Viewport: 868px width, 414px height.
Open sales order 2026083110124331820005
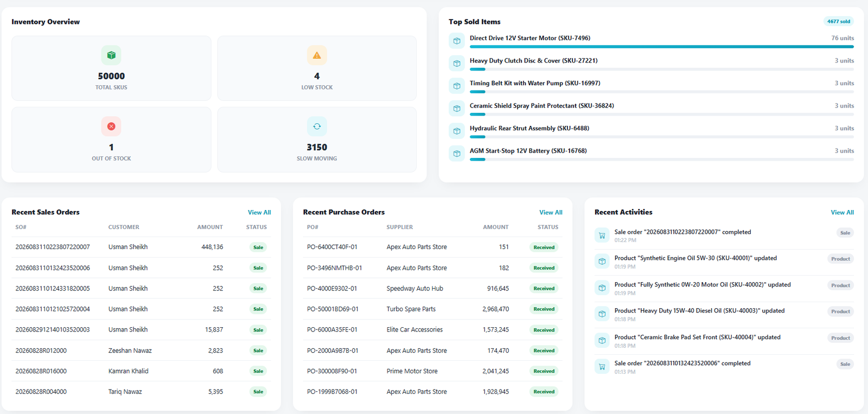(53, 288)
